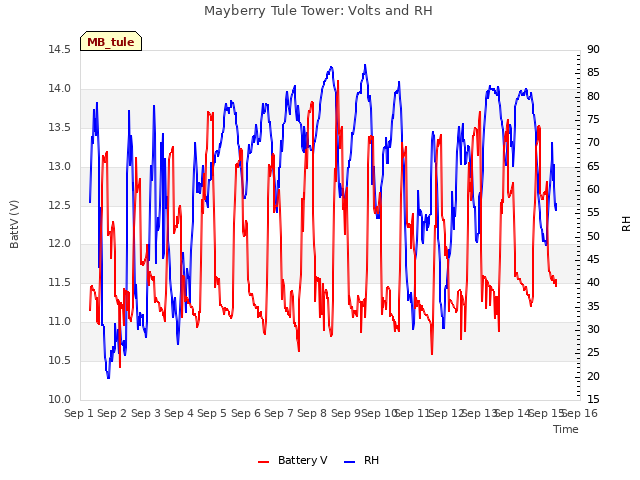Viewport: 640px width, 480px height.
Task: Click the 30 right axis tick
Action: point(593,329)
